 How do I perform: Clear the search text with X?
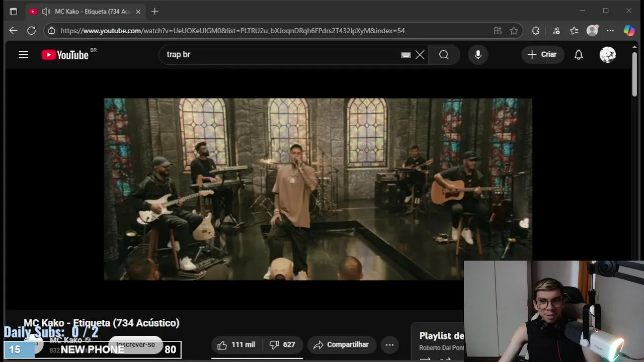[x=420, y=54]
